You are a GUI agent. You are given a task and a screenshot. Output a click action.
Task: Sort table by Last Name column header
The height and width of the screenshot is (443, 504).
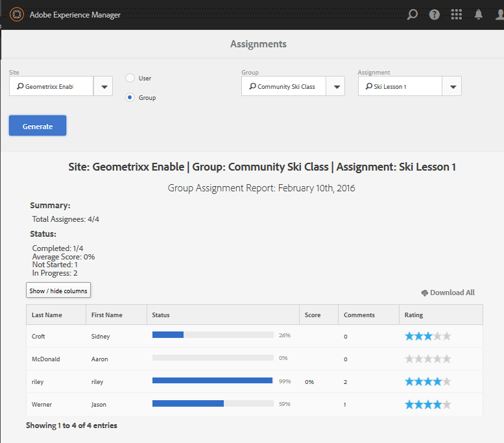[x=47, y=315]
